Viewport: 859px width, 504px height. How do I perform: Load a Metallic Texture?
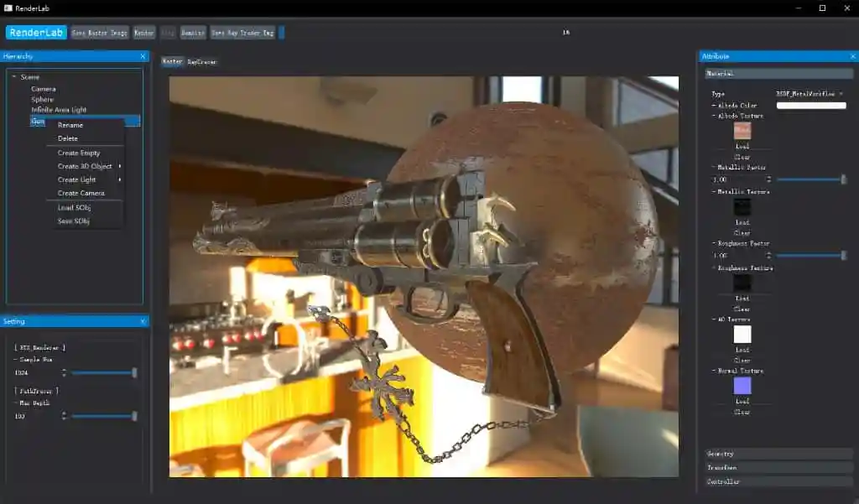coord(742,222)
